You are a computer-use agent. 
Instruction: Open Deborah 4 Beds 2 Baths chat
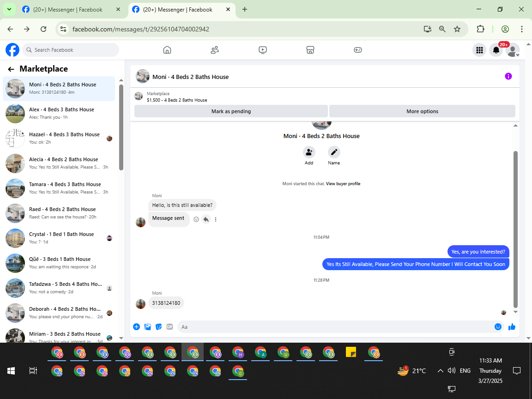pos(59,313)
